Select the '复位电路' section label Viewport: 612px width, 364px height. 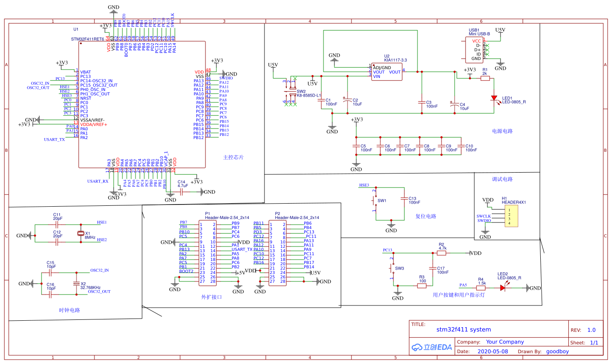point(426,216)
